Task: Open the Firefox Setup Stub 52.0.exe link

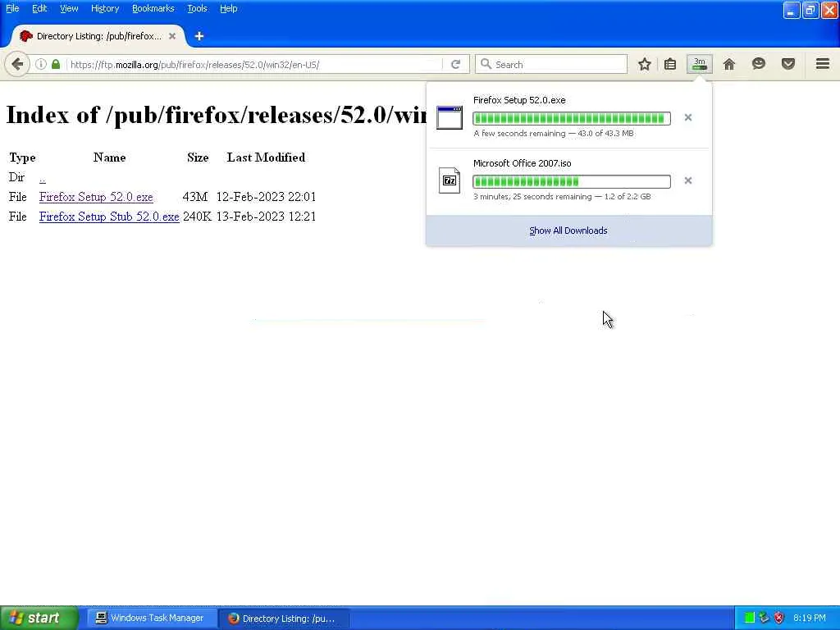Action: [109, 217]
